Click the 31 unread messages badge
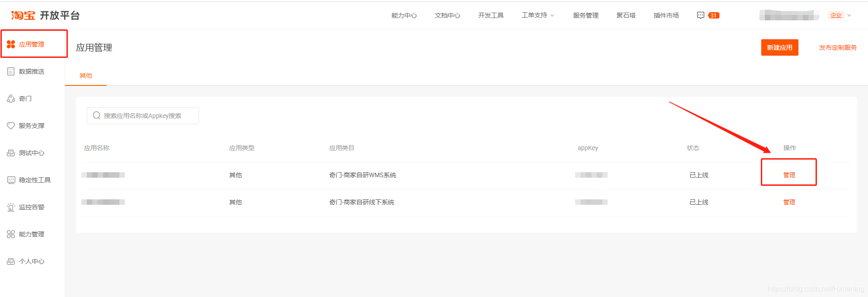Screen dimensions: 868x297 (x=713, y=15)
